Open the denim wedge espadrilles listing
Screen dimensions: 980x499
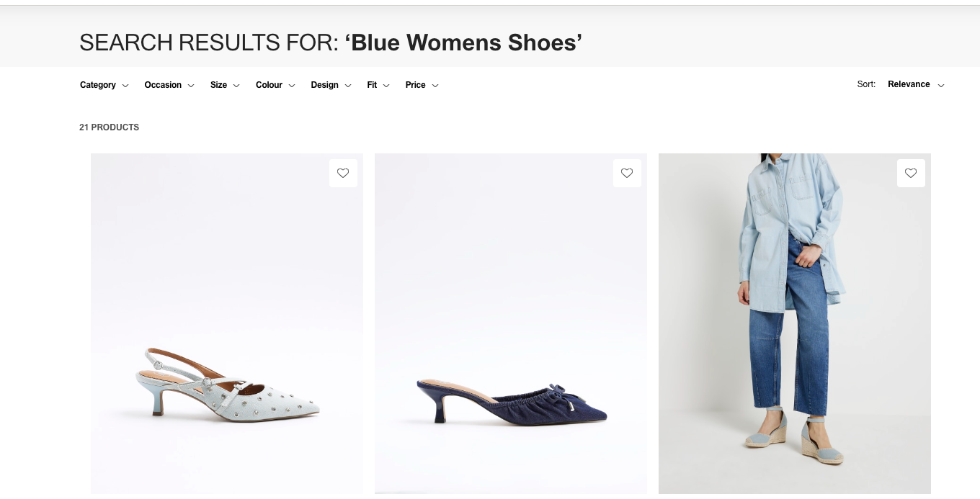coord(794,323)
